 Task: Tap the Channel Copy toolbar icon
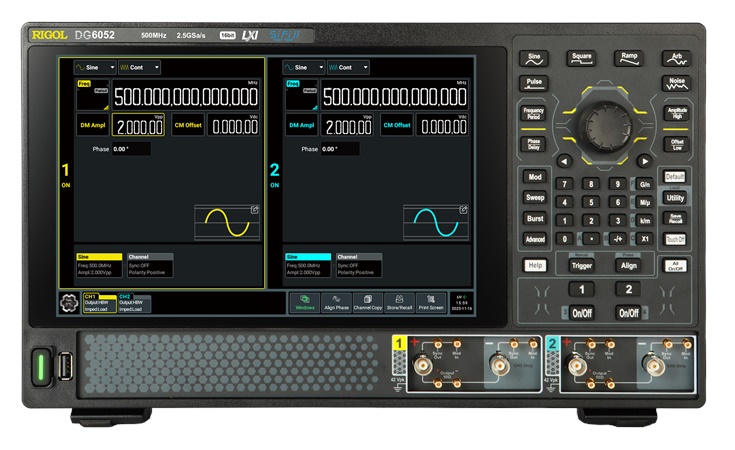pos(368,303)
